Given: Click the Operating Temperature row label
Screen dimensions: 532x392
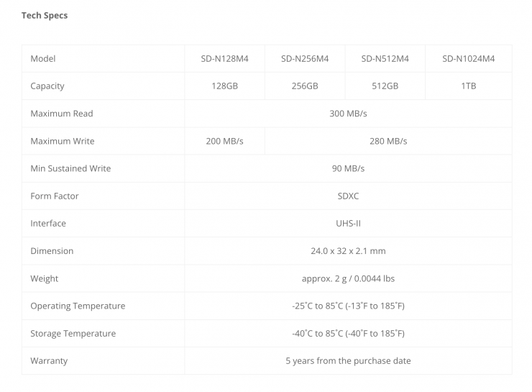Looking at the screenshot, I should pyautogui.click(x=78, y=306).
